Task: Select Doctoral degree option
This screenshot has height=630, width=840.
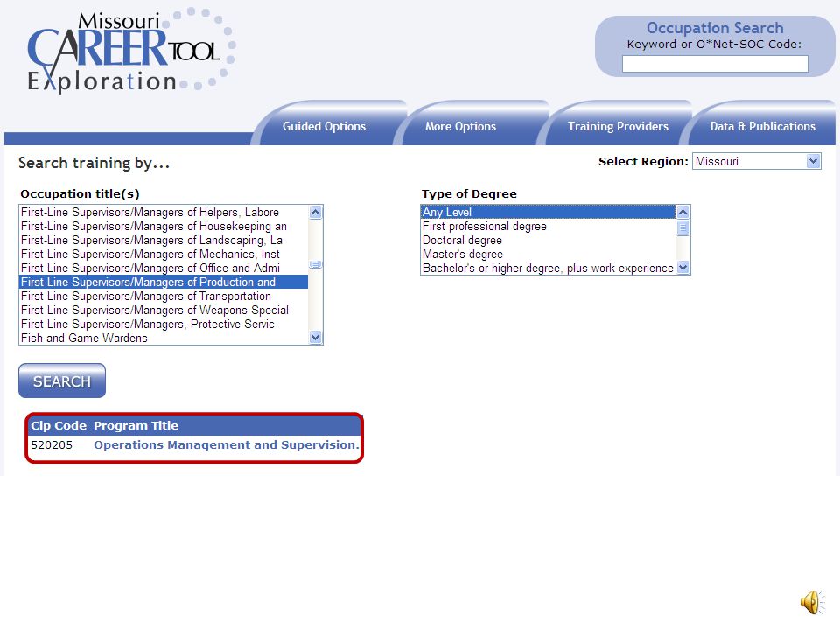Action: coord(548,240)
